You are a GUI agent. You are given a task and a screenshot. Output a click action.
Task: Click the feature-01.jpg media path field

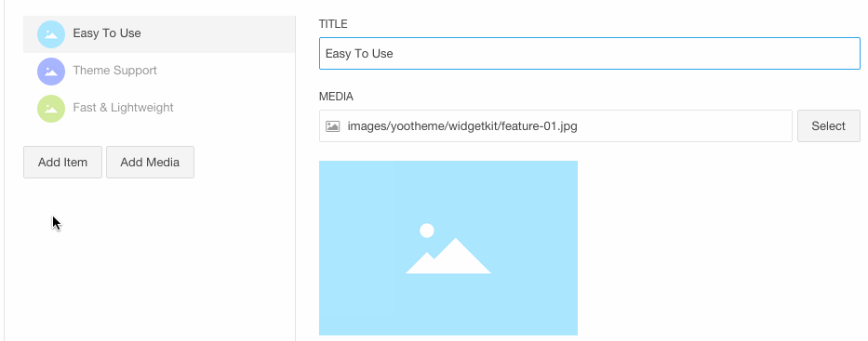pyautogui.click(x=555, y=126)
